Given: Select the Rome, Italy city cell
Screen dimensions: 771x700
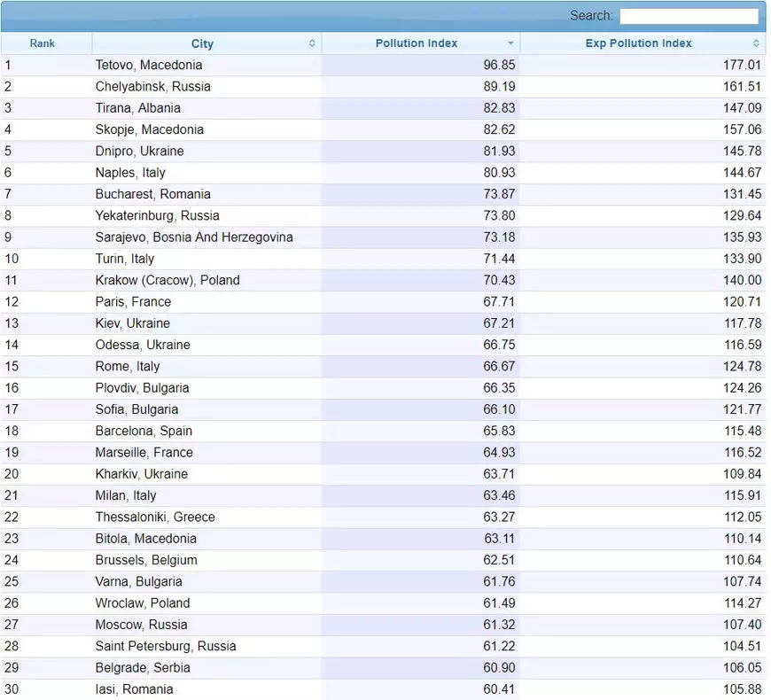Looking at the screenshot, I should coord(206,366).
